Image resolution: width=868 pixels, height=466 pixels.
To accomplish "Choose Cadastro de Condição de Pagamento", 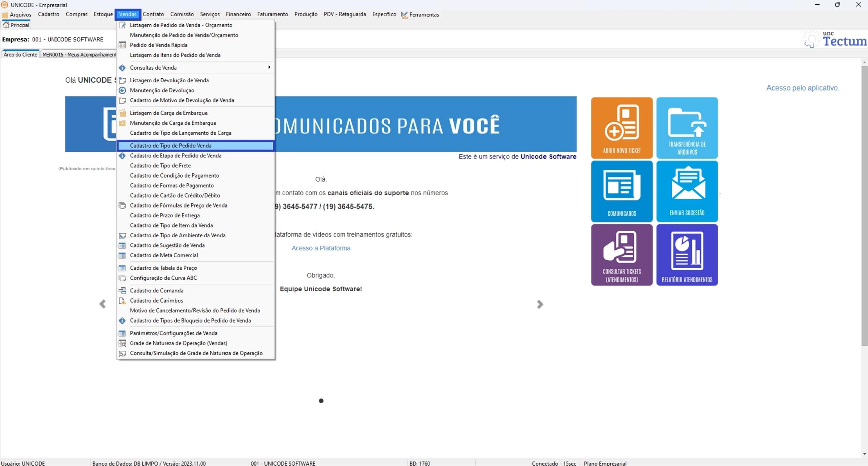I will coord(174,175).
